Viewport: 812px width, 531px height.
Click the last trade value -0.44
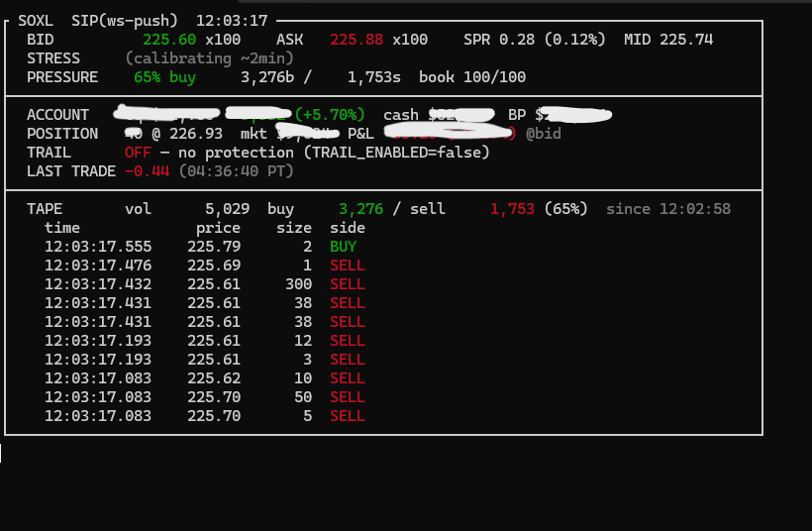148,171
